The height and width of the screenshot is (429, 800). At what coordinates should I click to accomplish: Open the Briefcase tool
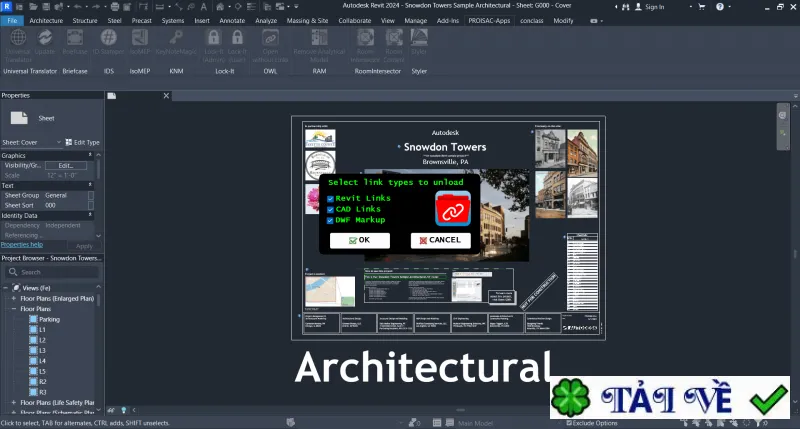click(x=74, y=42)
